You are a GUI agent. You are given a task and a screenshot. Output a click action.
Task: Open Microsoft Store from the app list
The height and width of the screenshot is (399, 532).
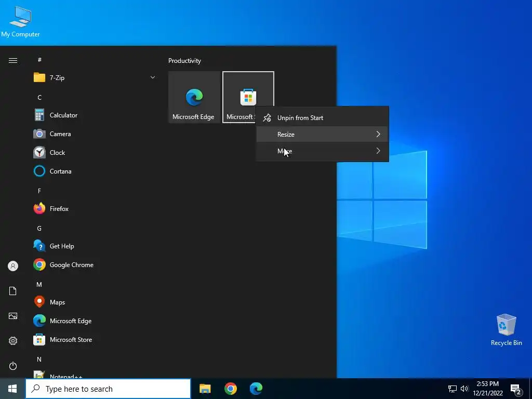tap(95, 339)
